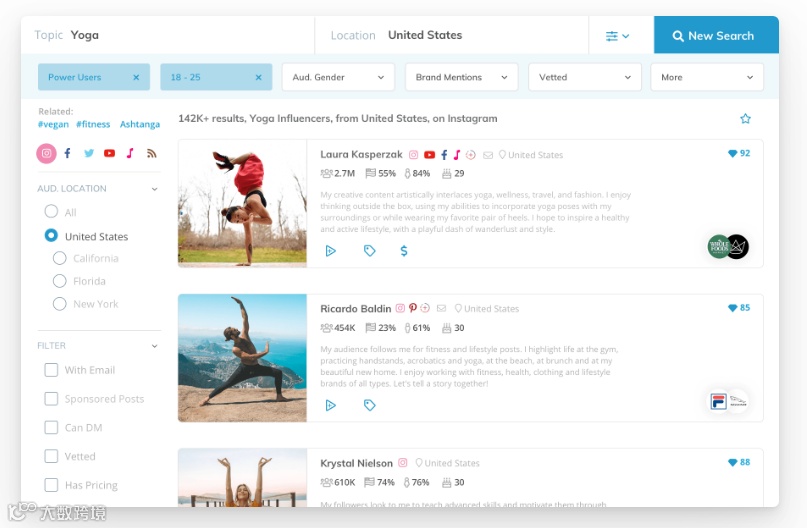Click the dollar pricing icon for Laura Kasperzak
The width and height of the screenshot is (807, 528).
coord(404,251)
